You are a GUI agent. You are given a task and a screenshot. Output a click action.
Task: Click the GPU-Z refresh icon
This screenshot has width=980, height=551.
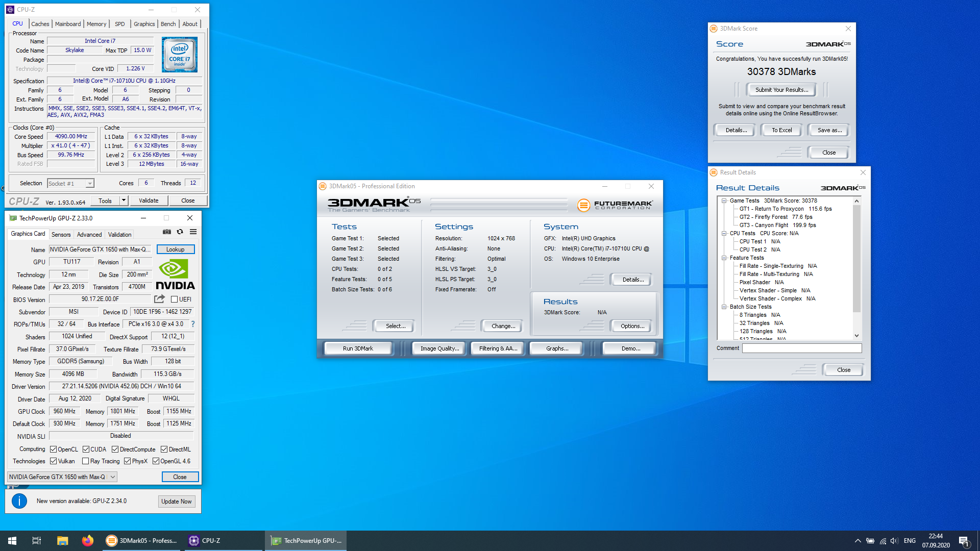[180, 232]
